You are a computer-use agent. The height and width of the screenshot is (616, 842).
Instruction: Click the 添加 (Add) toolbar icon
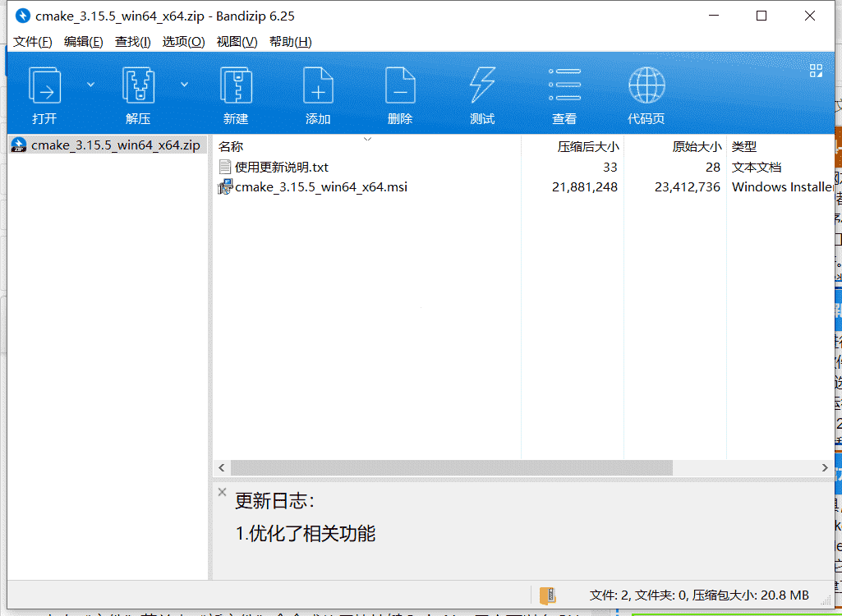[x=318, y=86]
